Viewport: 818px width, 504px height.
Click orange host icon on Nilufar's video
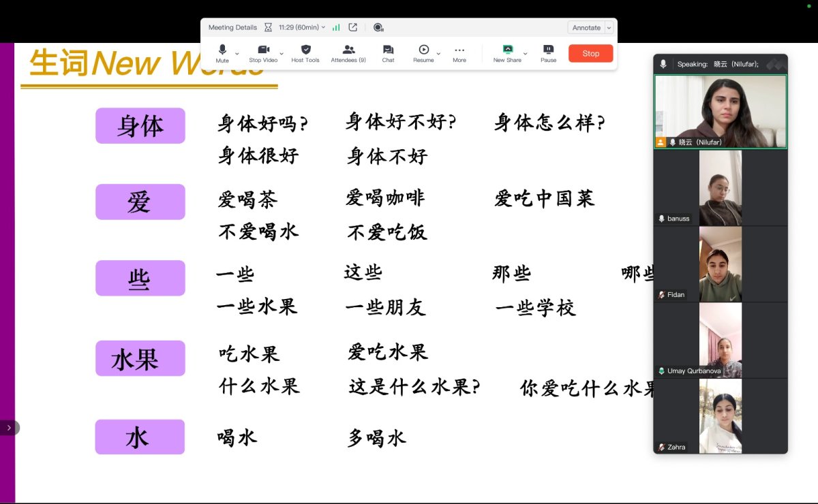[661, 142]
